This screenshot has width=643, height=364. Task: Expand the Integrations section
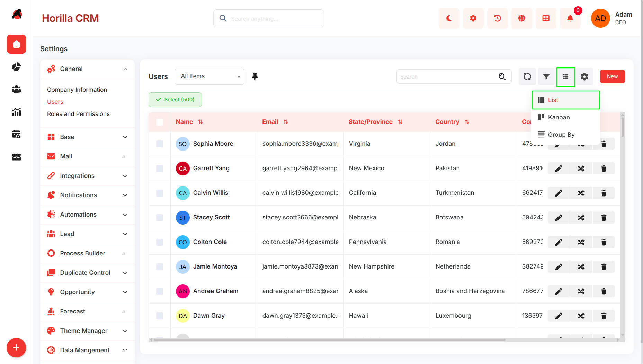tap(87, 176)
